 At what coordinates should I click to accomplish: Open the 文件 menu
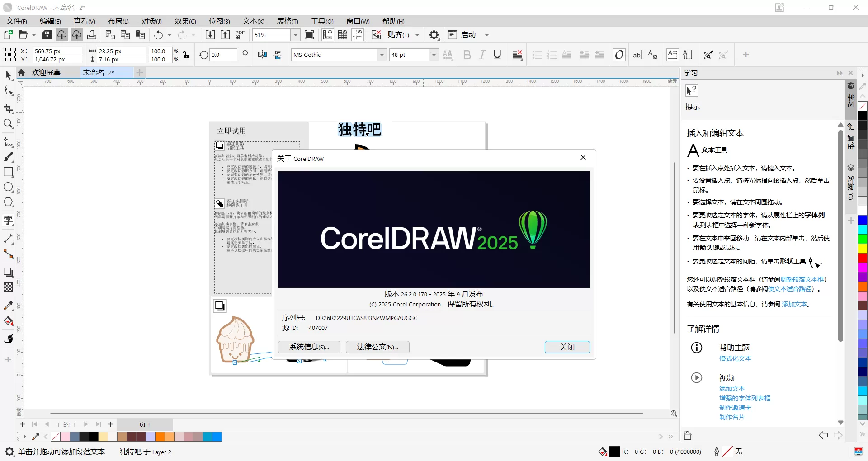click(15, 21)
